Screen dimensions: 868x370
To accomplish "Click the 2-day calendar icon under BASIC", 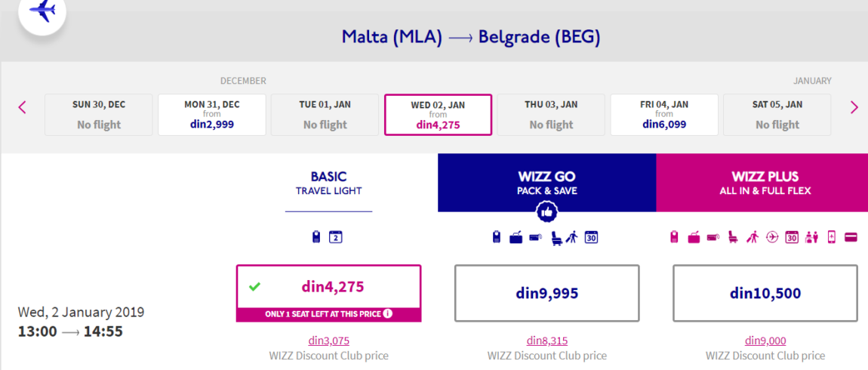I will 335,238.
